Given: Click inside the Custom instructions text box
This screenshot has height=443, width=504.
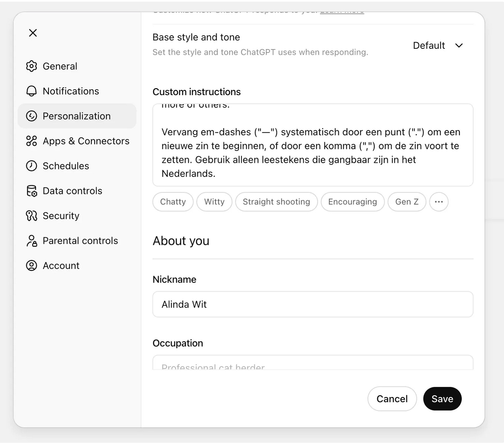Looking at the screenshot, I should 313,145.
